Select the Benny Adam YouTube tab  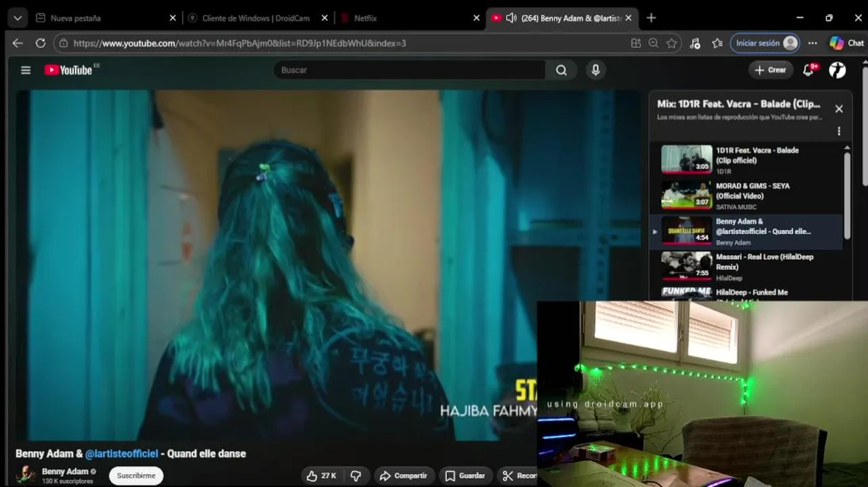(x=561, y=18)
